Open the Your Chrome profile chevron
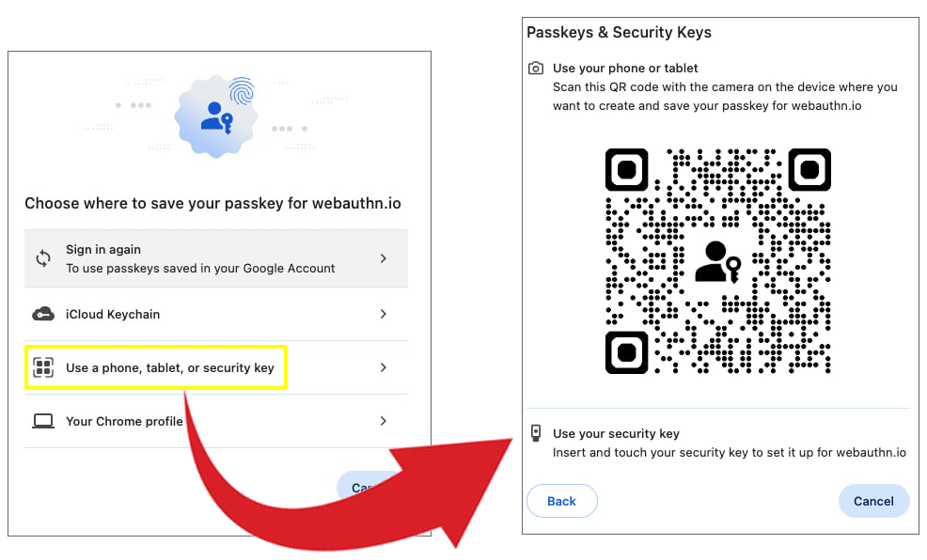Image resolution: width=927 pixels, height=560 pixels. click(x=384, y=421)
